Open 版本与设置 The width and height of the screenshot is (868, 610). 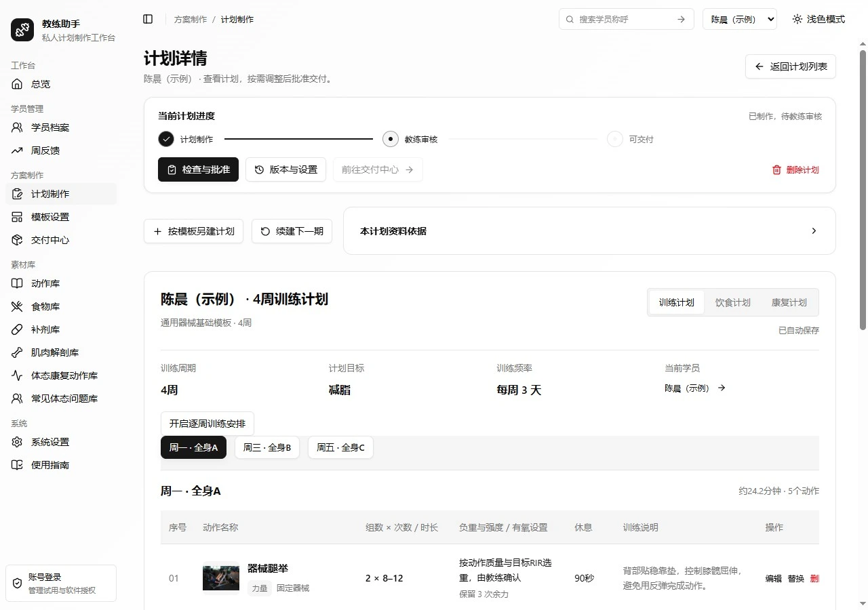(286, 169)
